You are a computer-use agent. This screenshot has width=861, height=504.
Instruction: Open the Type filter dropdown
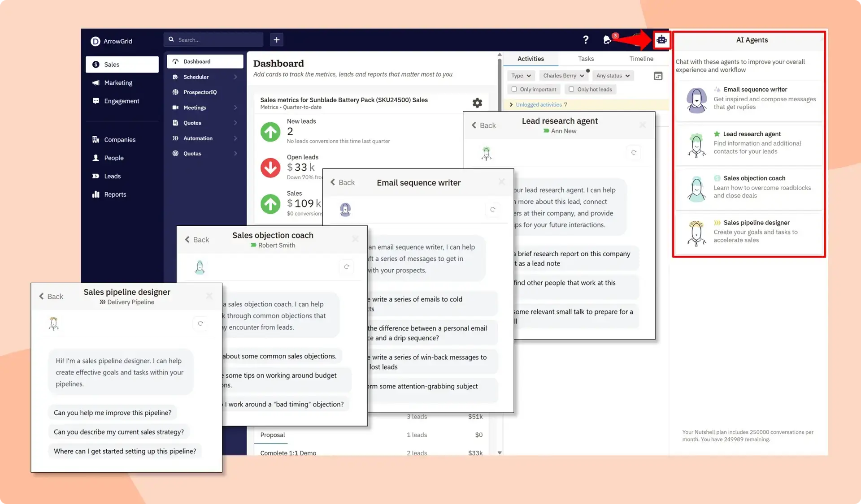tap(521, 75)
